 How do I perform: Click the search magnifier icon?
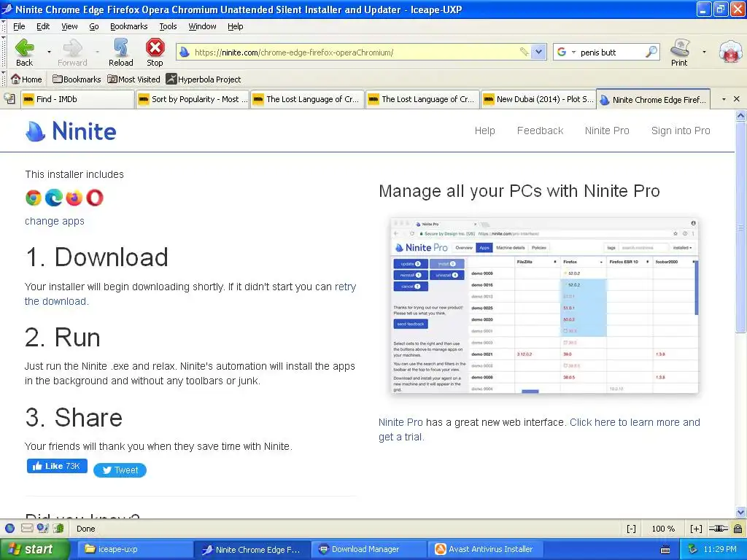click(651, 52)
